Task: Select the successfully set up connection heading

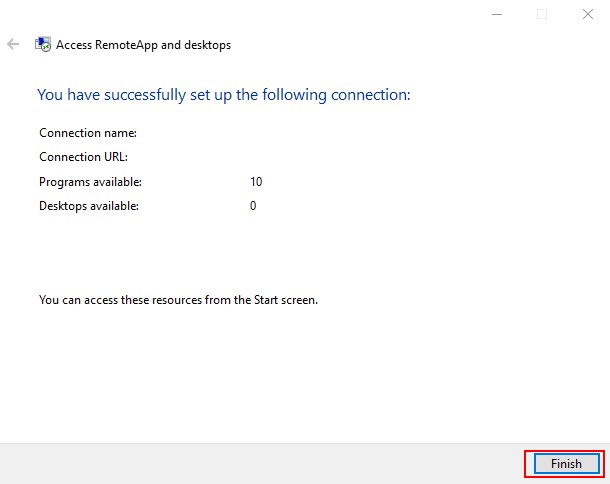Action: point(224,95)
